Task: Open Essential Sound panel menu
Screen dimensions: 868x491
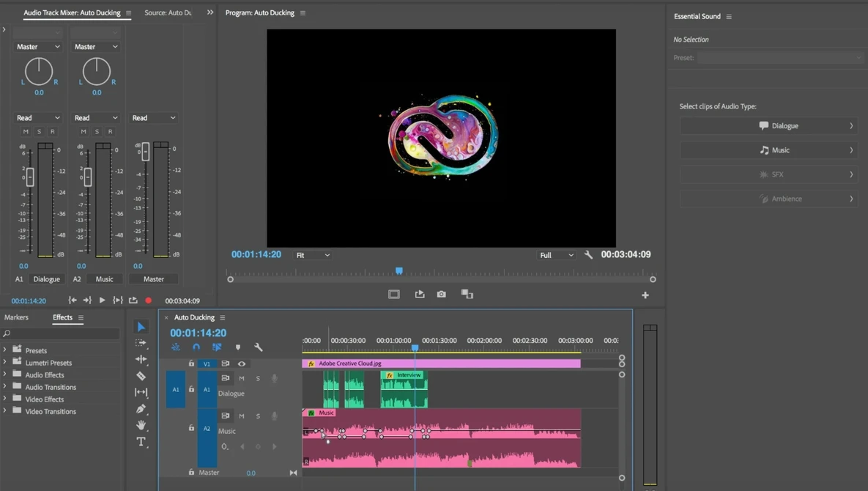Action: pyautogui.click(x=729, y=17)
